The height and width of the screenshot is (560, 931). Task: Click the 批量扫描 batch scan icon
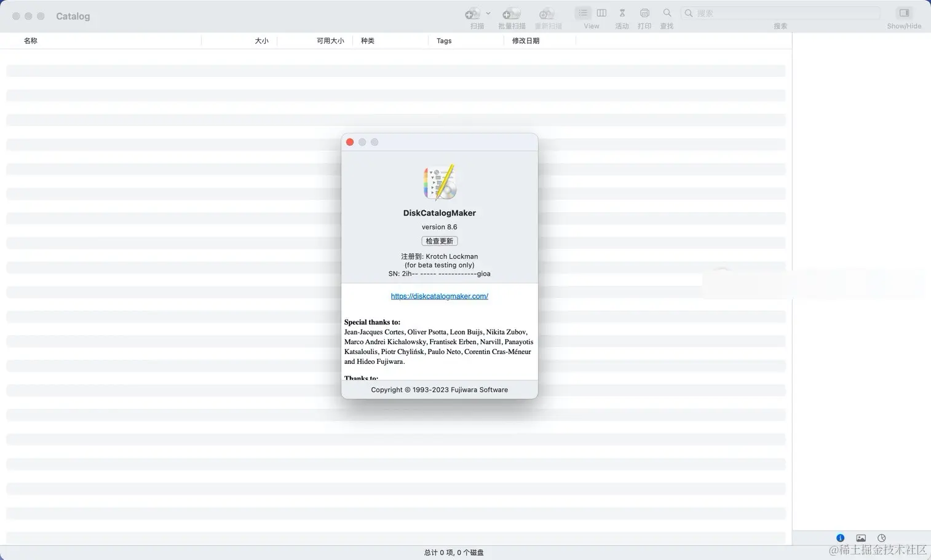click(x=512, y=14)
